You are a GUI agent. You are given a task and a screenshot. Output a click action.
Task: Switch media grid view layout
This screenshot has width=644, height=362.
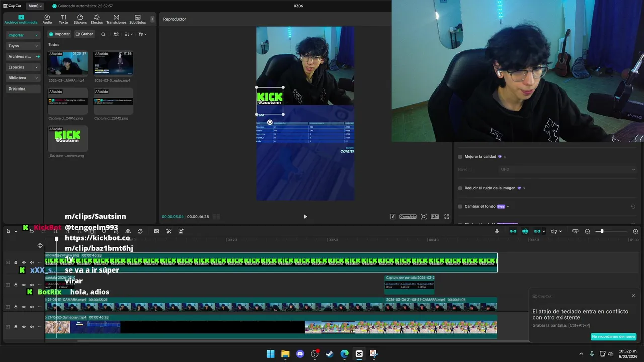pos(116,34)
